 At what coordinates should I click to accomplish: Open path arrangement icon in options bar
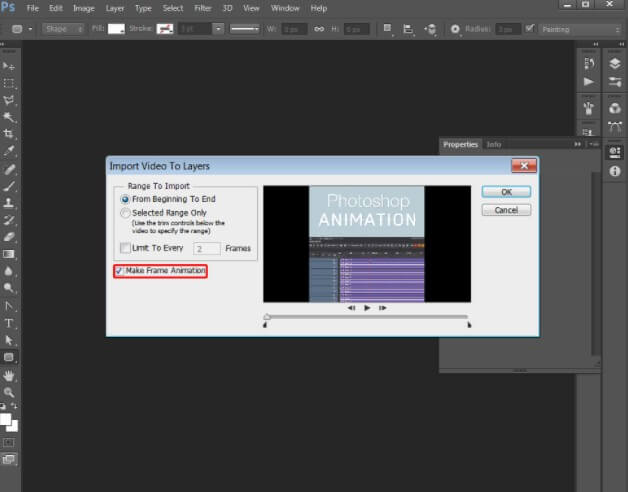(x=430, y=29)
